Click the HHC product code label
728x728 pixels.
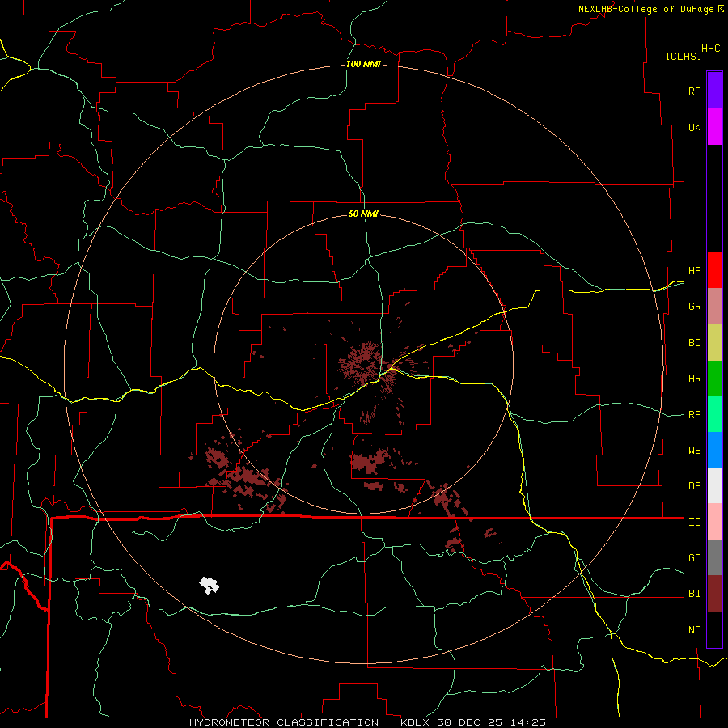(x=711, y=49)
